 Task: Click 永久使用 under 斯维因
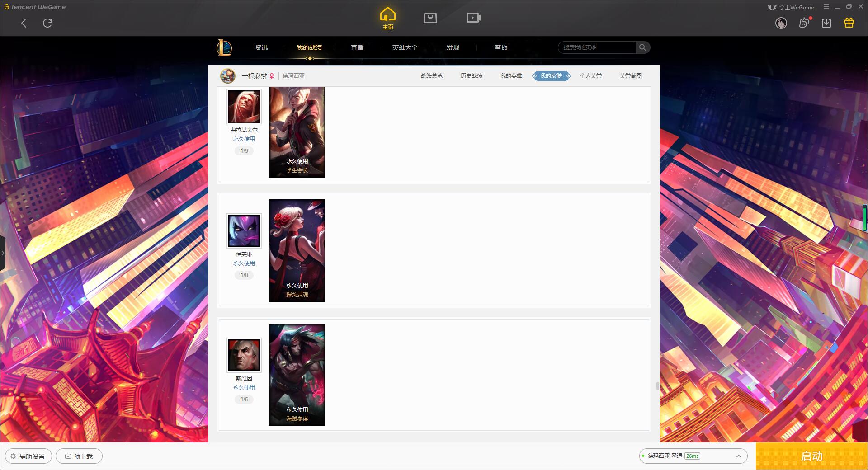(x=244, y=388)
